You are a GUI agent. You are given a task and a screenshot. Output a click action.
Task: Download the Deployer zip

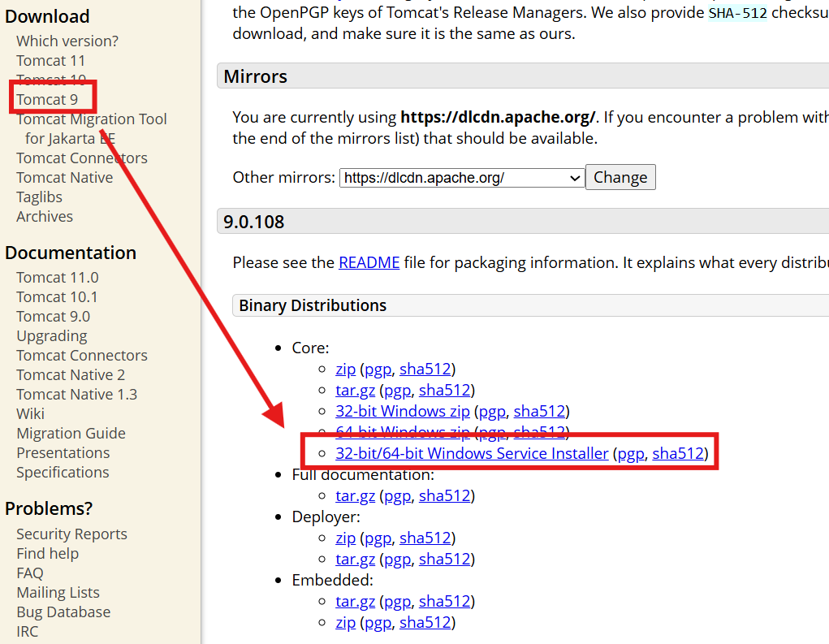(346, 538)
